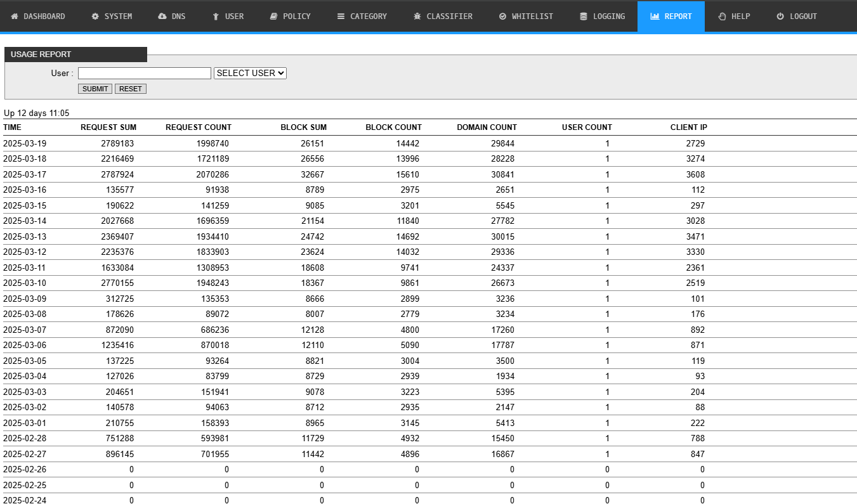This screenshot has width=857, height=504.
Task: Click the bar chart icon on Report
Action: coord(655,16)
